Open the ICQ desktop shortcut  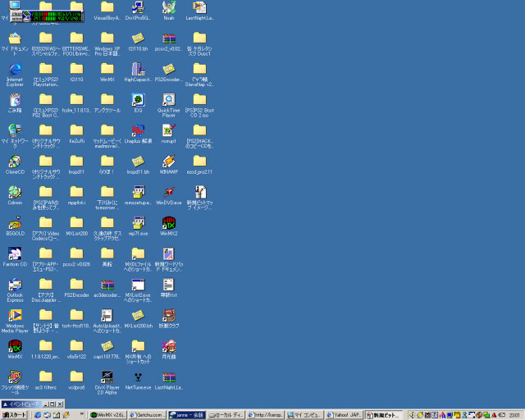[x=138, y=100]
